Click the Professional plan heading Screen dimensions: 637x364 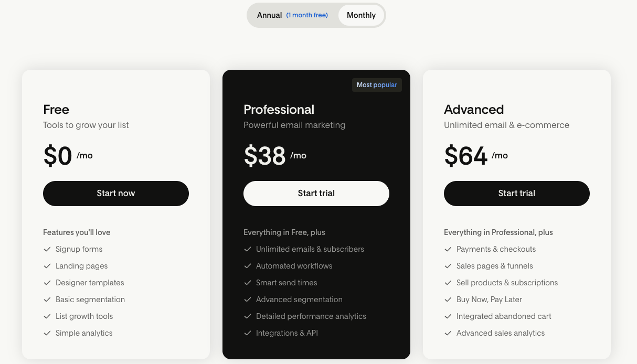[279, 110]
